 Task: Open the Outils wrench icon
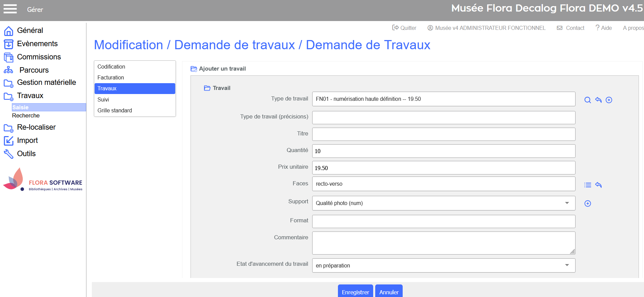click(x=8, y=154)
